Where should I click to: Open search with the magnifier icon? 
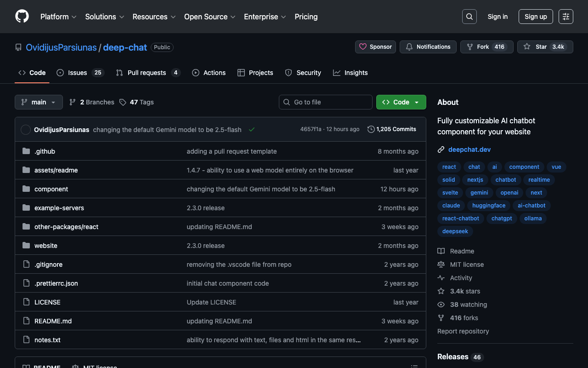469,17
